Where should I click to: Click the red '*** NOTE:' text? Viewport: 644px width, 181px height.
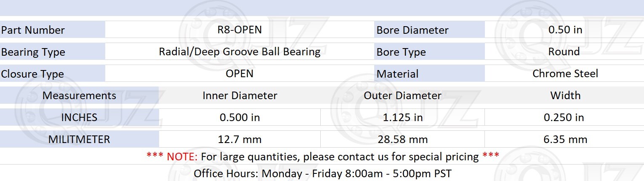tap(172, 157)
